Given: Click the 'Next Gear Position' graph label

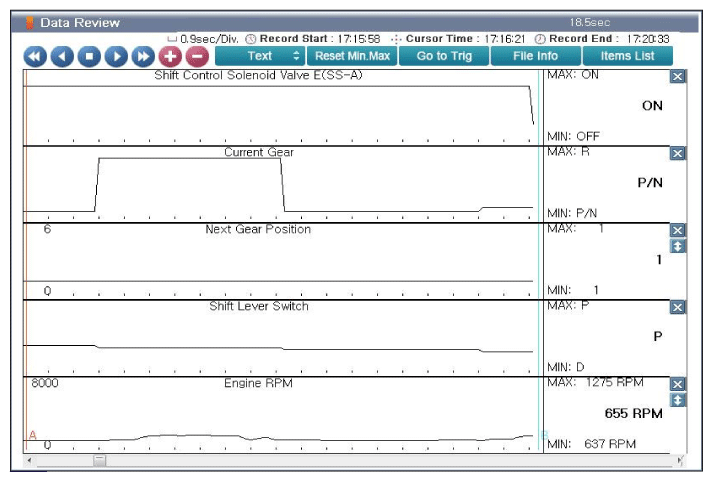Looking at the screenshot, I should coord(258,229).
